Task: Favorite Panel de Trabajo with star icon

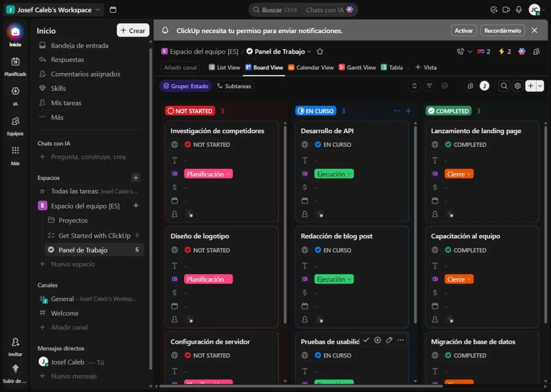Action: (x=320, y=51)
